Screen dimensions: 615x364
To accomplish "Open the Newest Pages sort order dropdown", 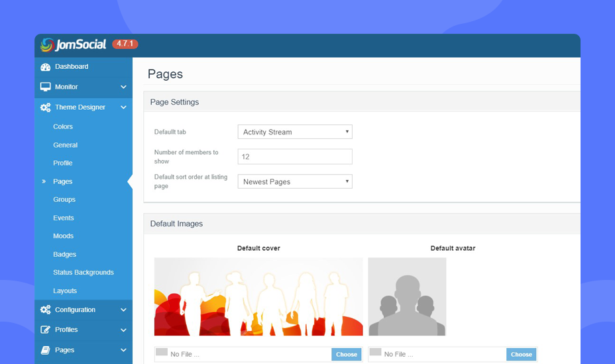I will click(x=295, y=181).
